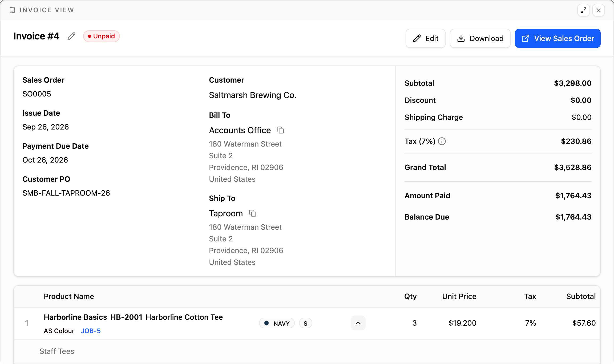
Task: Click payment due date Oct 26, 2026
Action: point(45,160)
